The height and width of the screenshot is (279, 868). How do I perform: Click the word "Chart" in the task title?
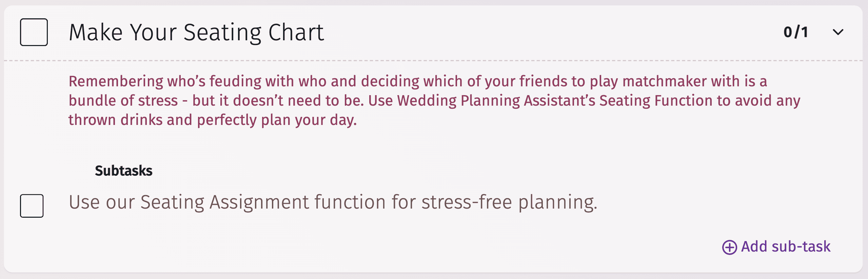point(296,33)
